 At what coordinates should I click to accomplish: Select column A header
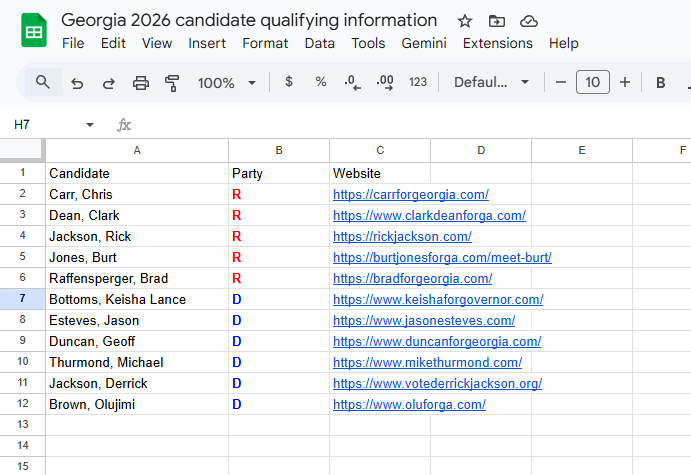[x=137, y=150]
